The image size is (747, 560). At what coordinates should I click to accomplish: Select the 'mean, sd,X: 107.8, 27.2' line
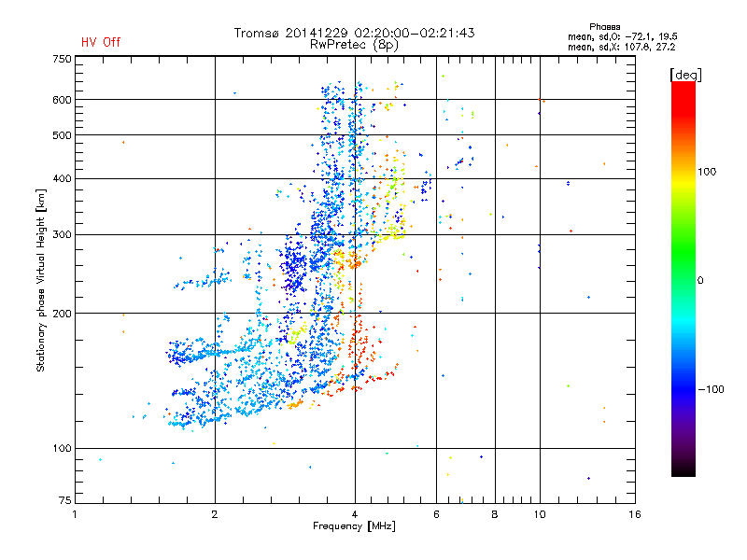[621, 47]
